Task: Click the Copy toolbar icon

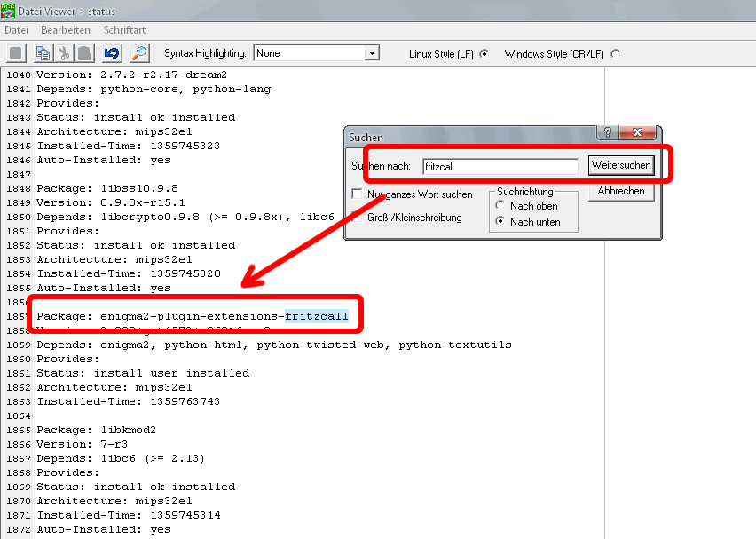Action: coord(42,53)
